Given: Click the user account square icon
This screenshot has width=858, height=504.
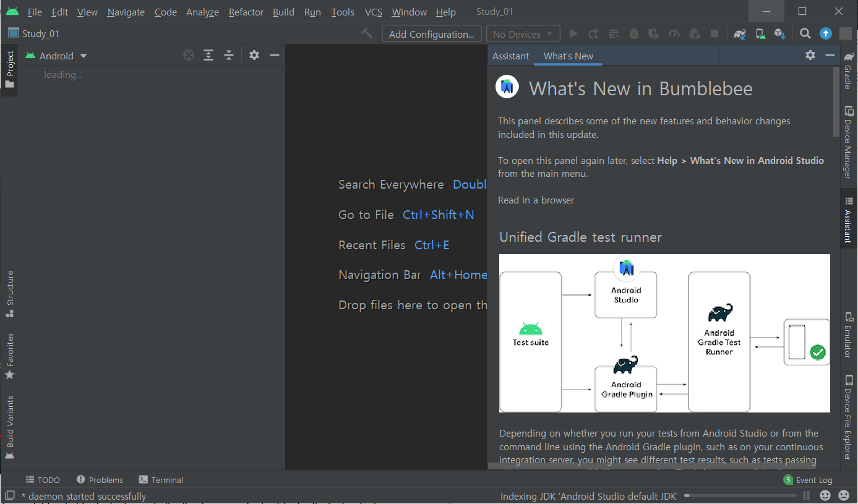Looking at the screenshot, I should click(845, 34).
